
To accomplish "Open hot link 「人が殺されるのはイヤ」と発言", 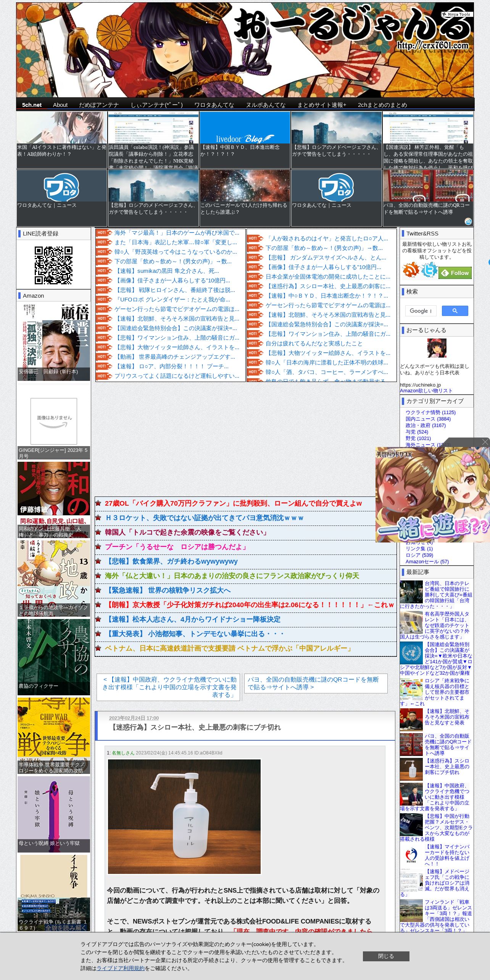I will 327,239.
